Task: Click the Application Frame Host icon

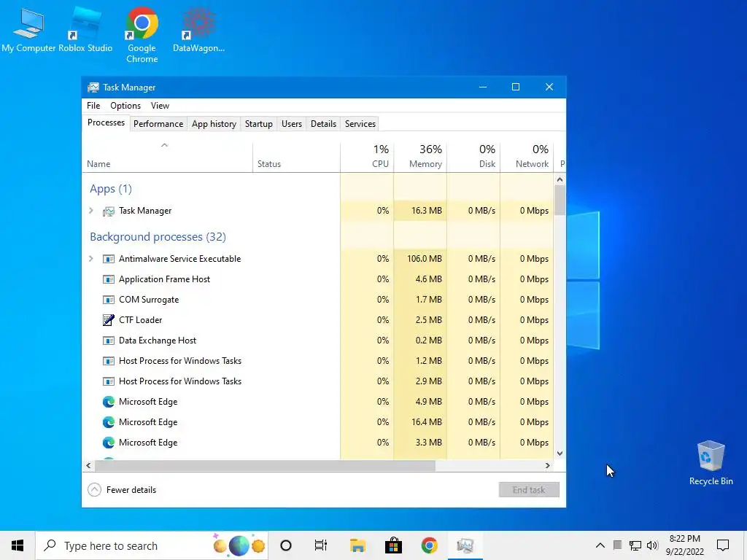Action: click(x=109, y=279)
